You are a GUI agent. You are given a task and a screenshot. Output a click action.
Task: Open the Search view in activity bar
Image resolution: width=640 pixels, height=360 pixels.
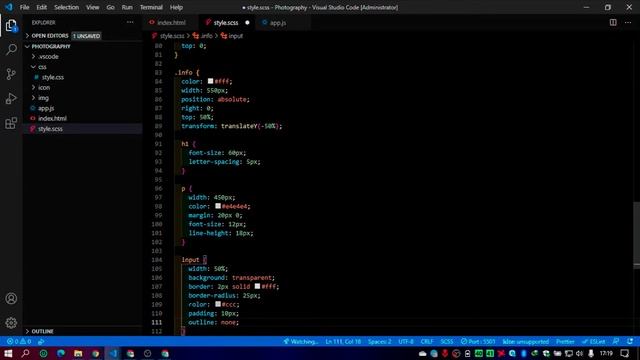click(x=11, y=50)
